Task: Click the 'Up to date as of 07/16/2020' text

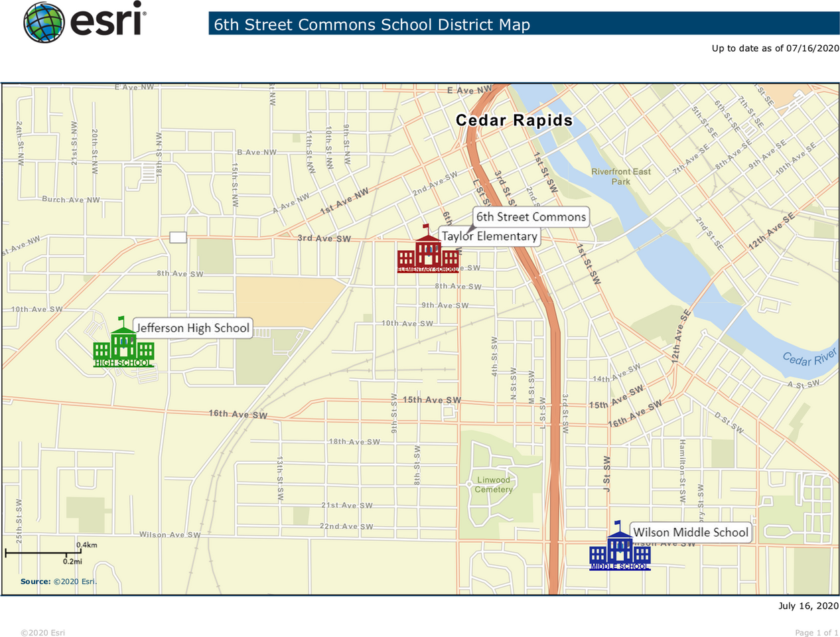Action: point(775,48)
